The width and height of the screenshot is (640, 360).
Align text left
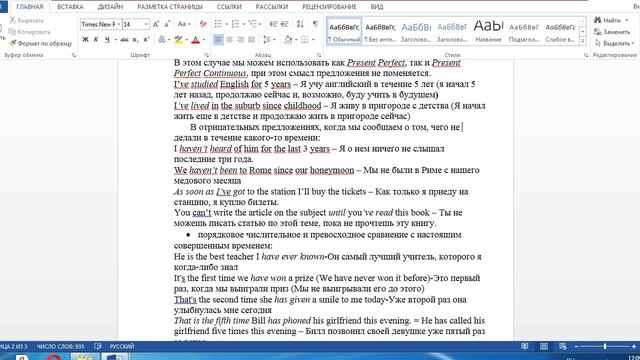coord(218,40)
